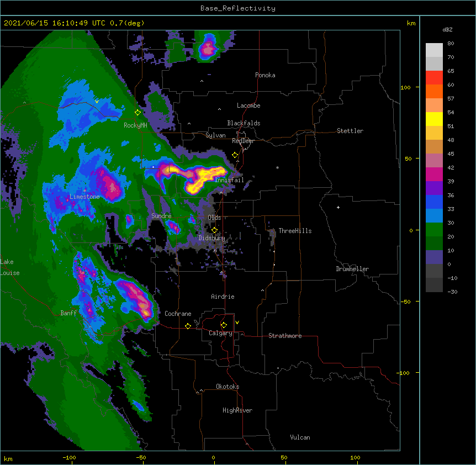Click the white caret marker southeast of Airdrie
The image size is (476, 465).
[263, 290]
